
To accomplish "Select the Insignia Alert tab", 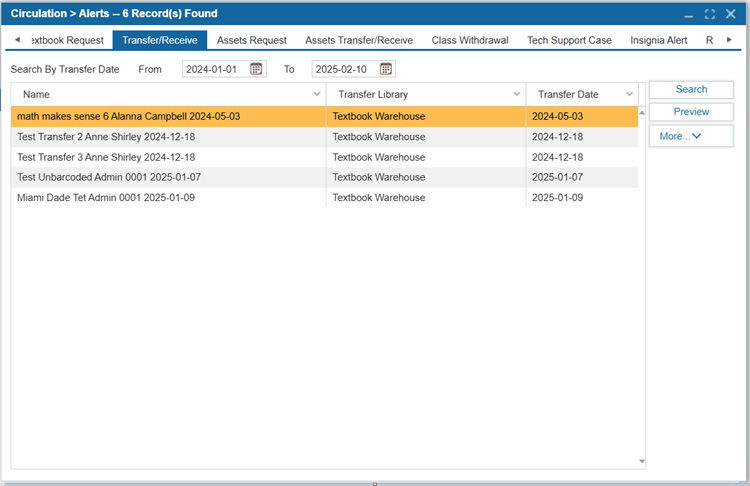I will point(659,41).
